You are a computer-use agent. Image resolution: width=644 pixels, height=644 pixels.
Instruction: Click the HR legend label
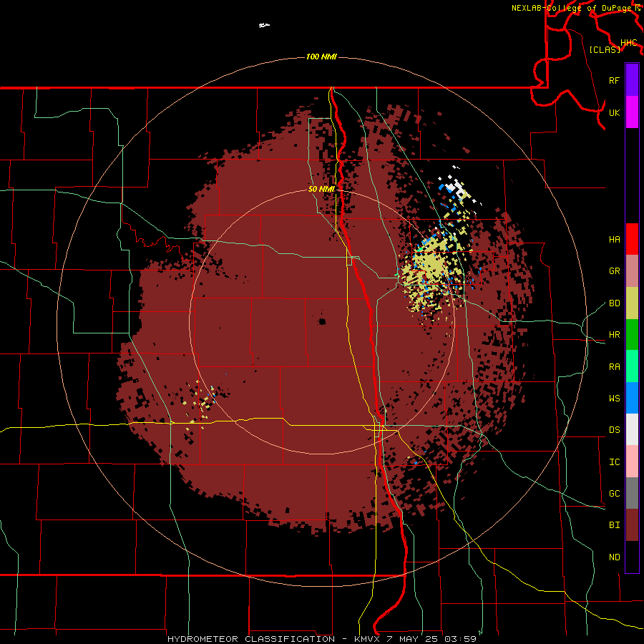point(615,335)
